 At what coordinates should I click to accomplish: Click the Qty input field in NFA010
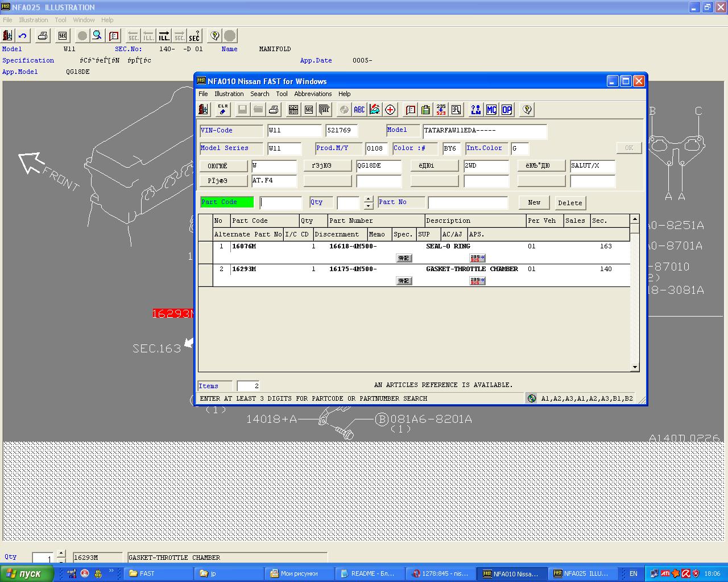tap(348, 202)
